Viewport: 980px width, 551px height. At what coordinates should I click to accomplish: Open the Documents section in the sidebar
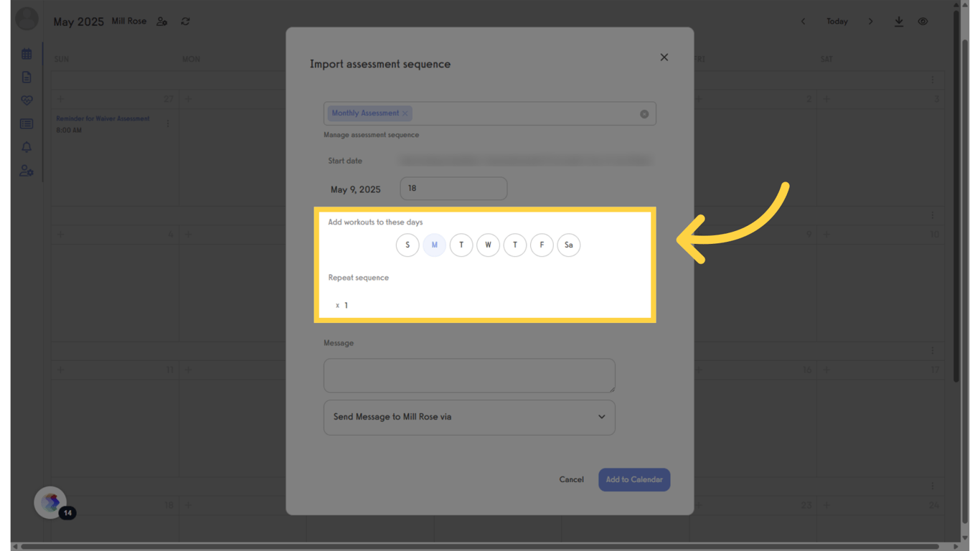click(x=27, y=77)
